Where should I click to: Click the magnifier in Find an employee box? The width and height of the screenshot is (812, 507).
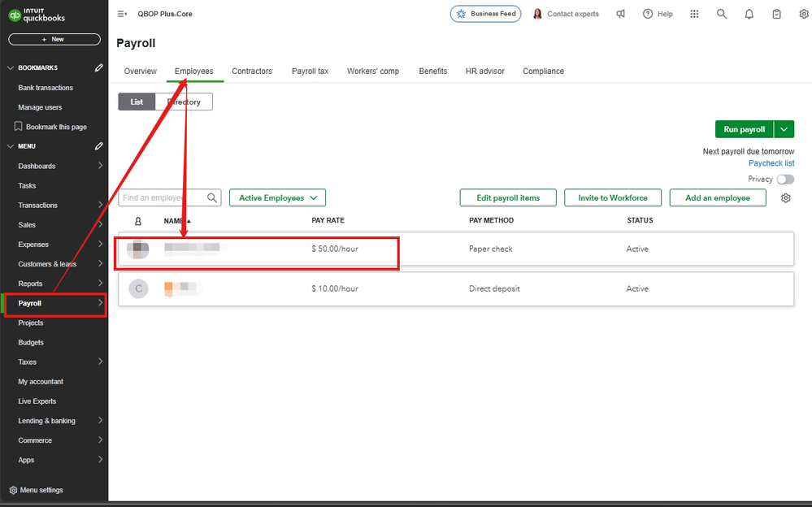click(212, 197)
